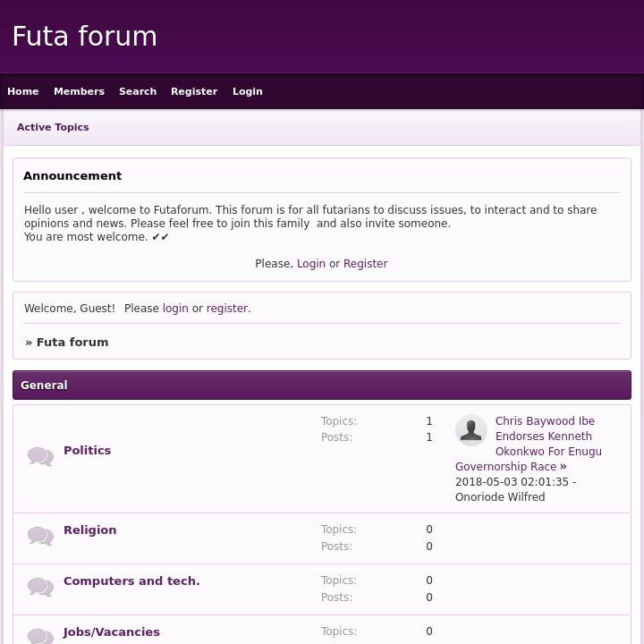Click the lowercase login link for guests

(x=175, y=309)
